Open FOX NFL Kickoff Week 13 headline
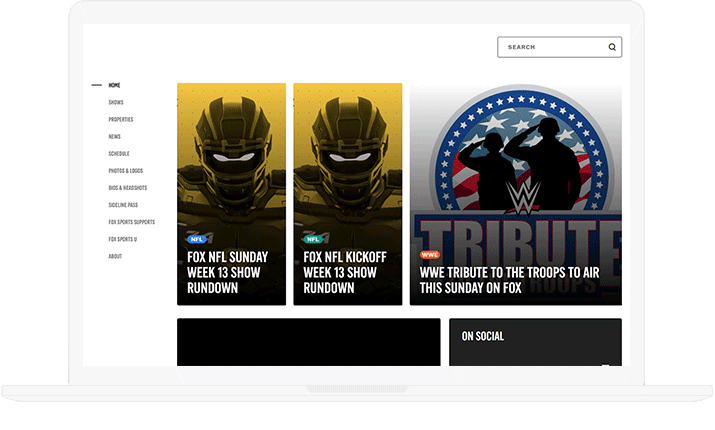The height and width of the screenshot is (430, 715). (342, 272)
